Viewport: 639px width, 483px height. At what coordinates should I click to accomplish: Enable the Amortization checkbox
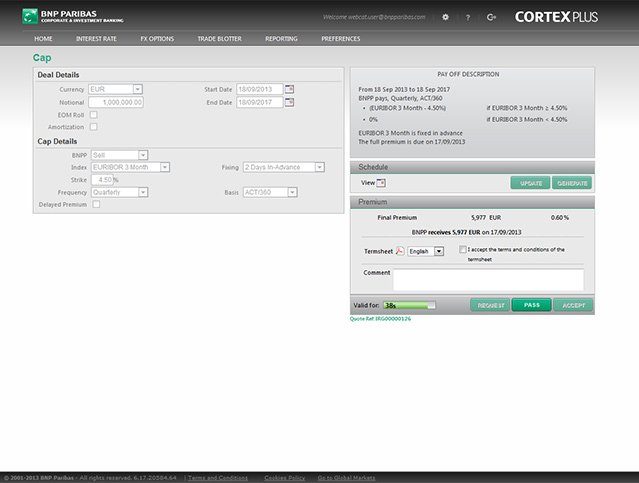coord(94,127)
